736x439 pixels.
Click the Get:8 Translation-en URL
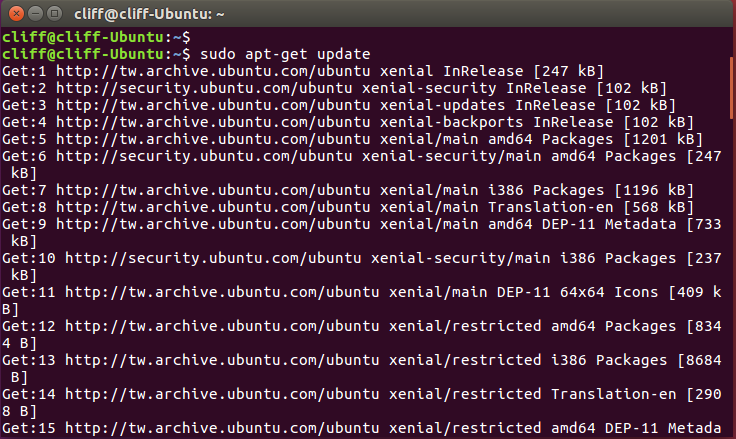click(213, 207)
